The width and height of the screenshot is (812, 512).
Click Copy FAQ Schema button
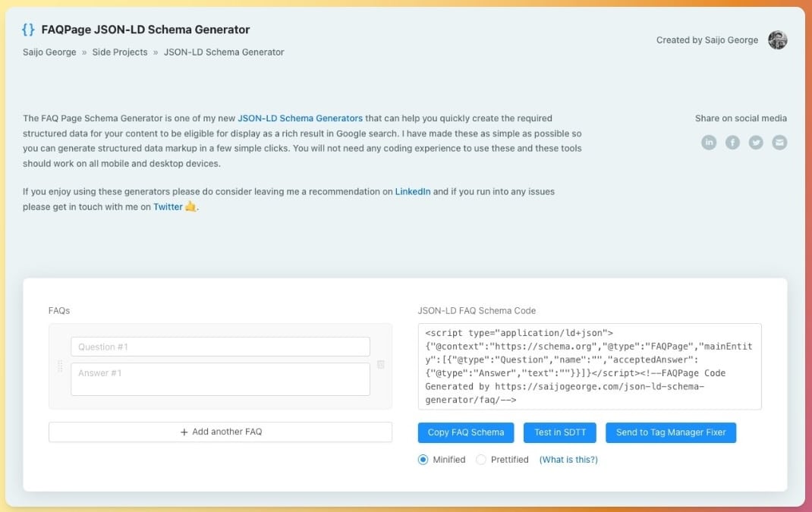pos(465,432)
